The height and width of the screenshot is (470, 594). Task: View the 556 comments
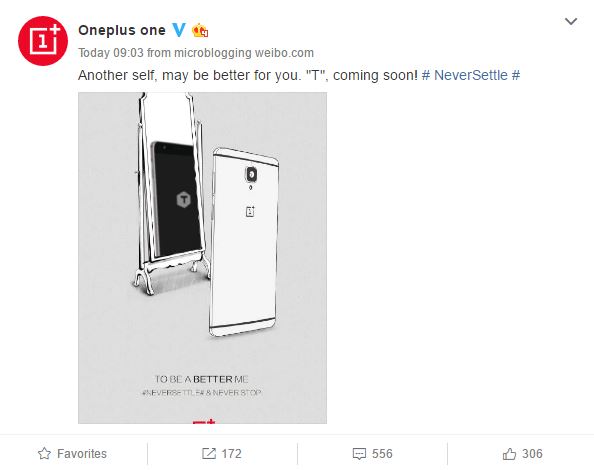coord(382,453)
